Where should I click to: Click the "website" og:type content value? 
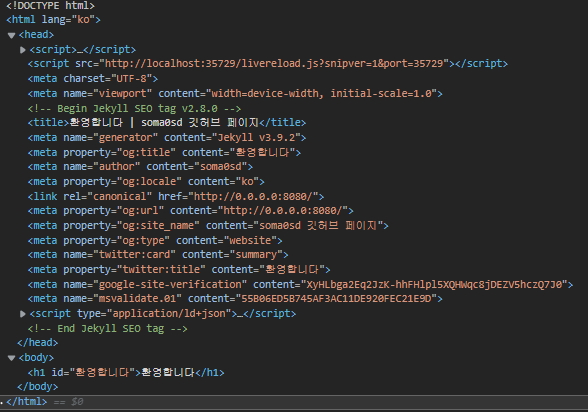click(250, 240)
